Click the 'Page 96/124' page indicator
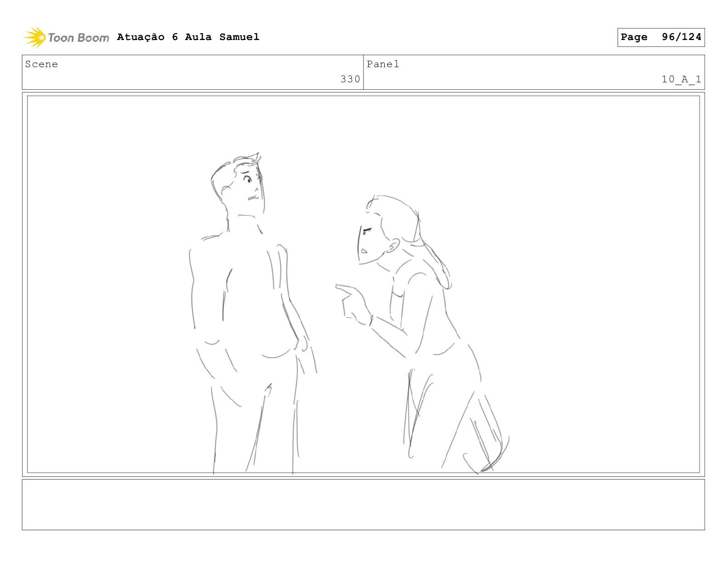 [x=661, y=37]
